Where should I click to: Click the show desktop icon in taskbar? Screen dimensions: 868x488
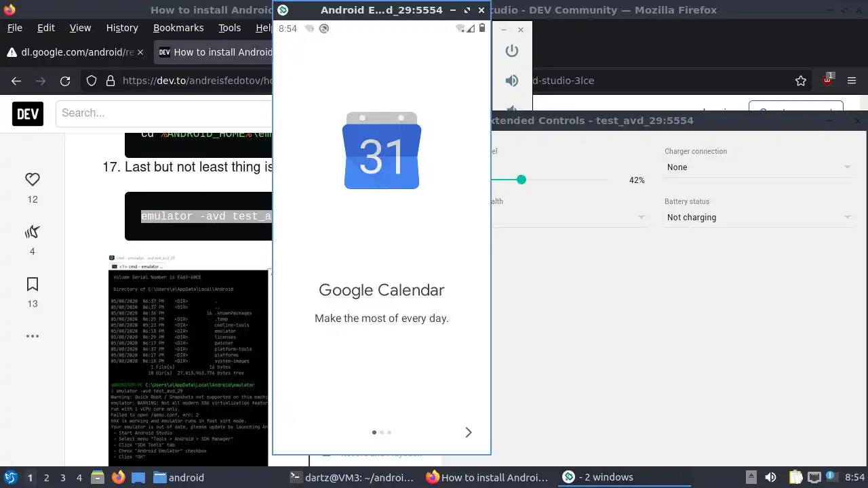(138, 477)
